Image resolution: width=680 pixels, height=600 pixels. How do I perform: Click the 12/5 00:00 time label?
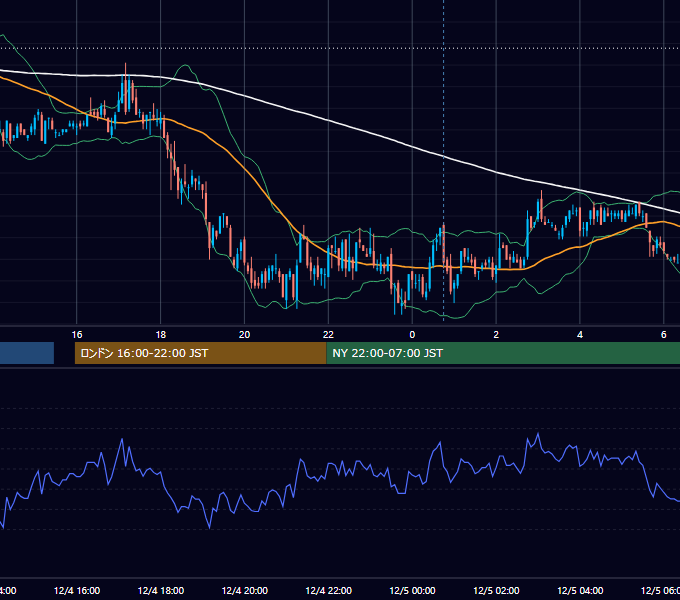click(412, 590)
